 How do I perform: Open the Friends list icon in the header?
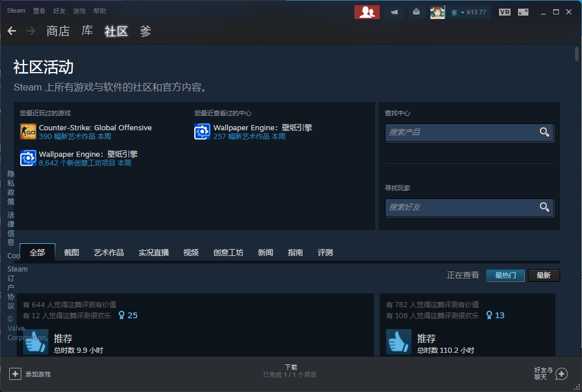[367, 12]
